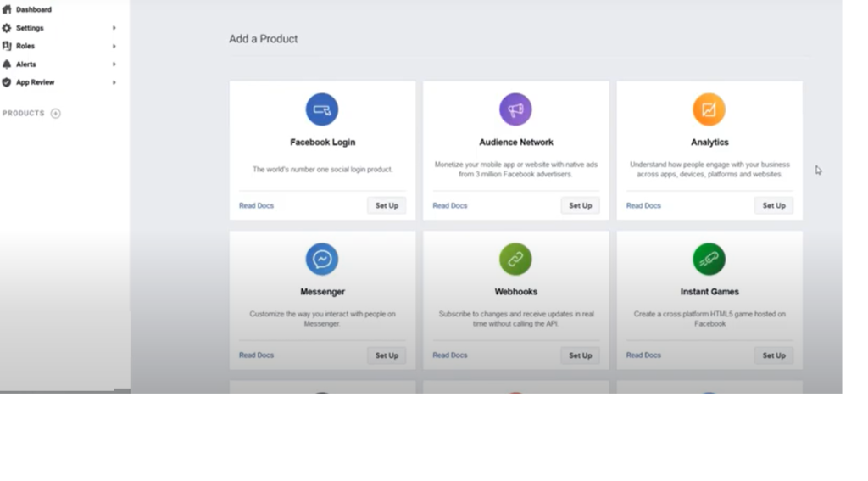Set Up Instant Games product
The height and width of the screenshot is (481, 868).
click(774, 355)
